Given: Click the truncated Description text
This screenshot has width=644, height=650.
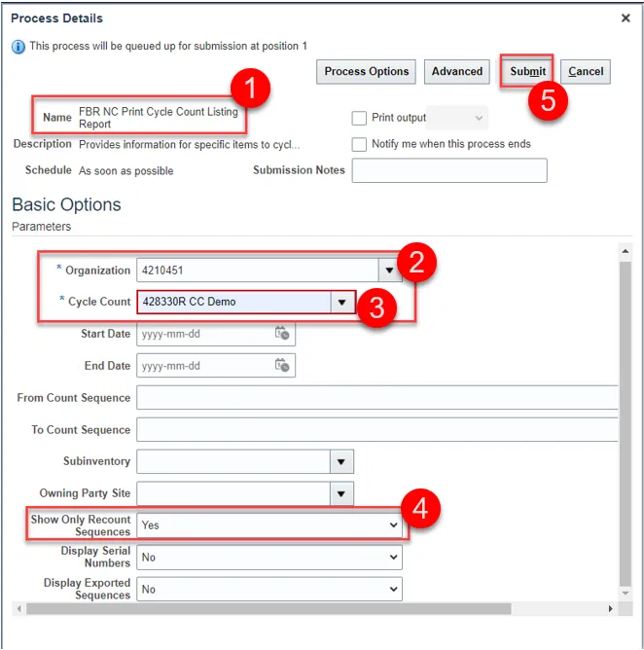Looking at the screenshot, I should [189, 145].
